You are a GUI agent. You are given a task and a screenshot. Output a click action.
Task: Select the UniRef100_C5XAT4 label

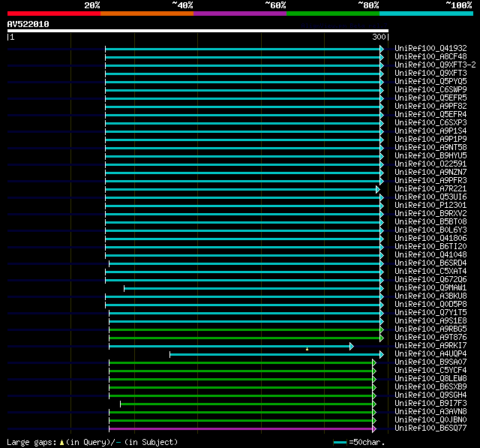point(430,272)
